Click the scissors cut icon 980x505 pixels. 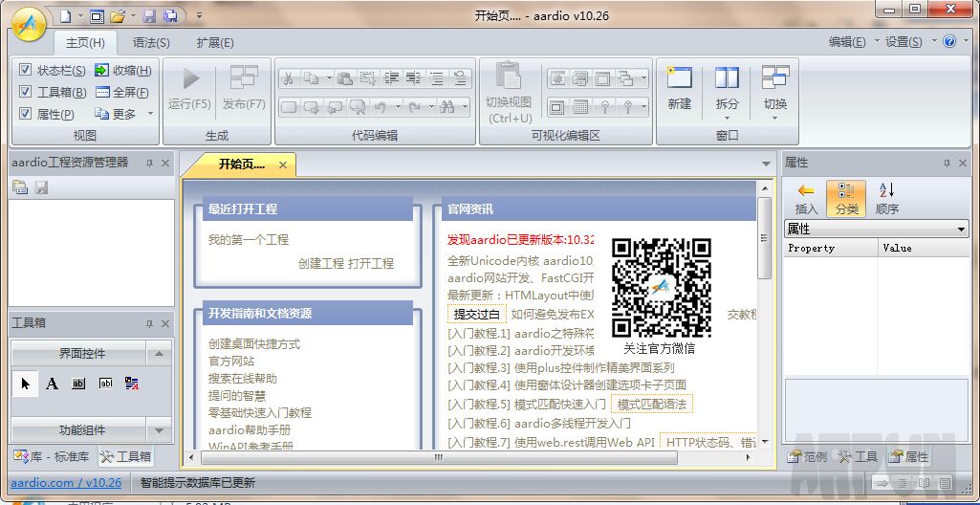[x=288, y=78]
